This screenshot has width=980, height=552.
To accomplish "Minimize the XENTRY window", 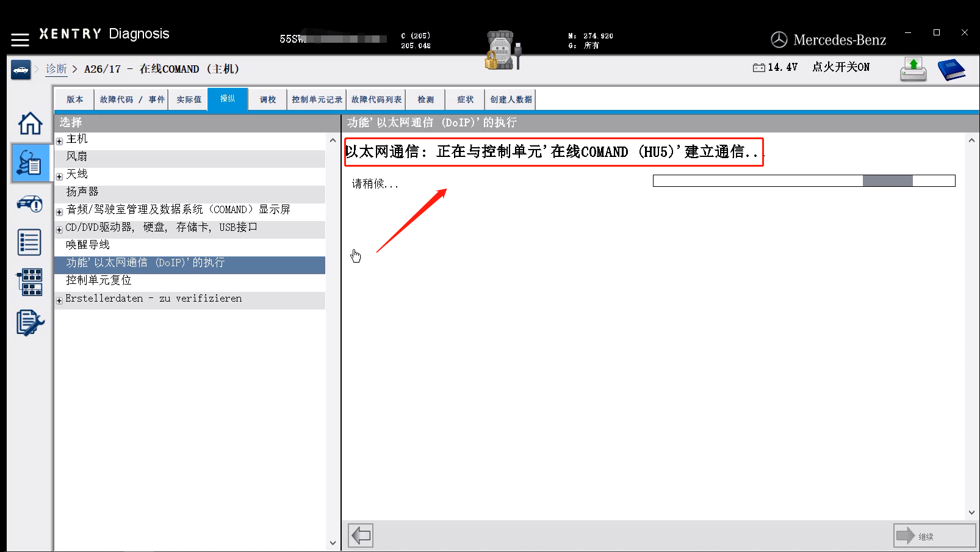I will coord(908,32).
